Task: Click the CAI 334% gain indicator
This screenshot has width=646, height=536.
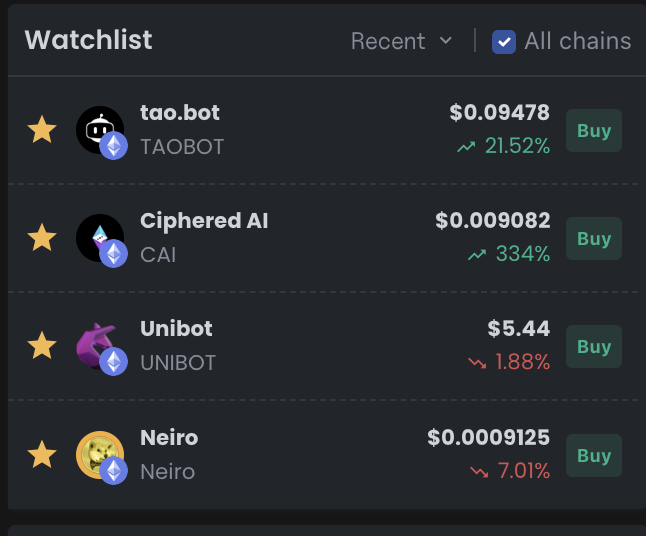Action: [509, 255]
